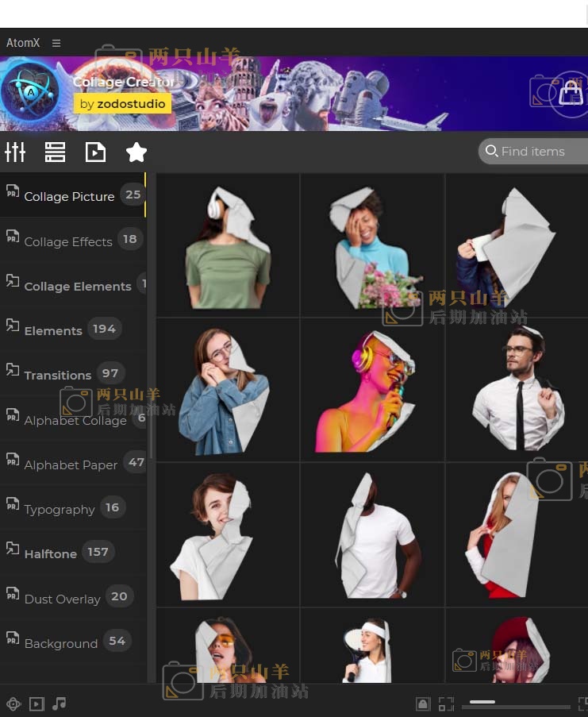Expand the Elements folder with 194 items

(x=53, y=330)
